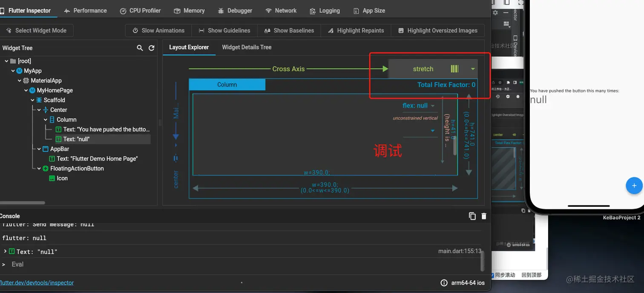Toggle Highlight Oversized Images
The image size is (644, 293).
click(437, 31)
